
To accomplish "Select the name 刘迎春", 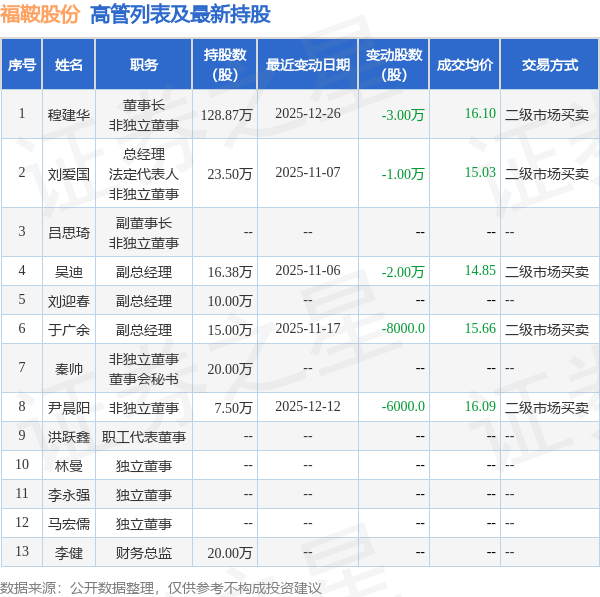I will 68,301.
